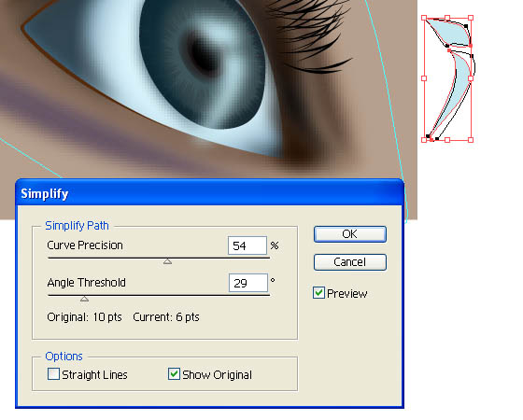This screenshot has height=420, width=523.
Task: Click the Curve Precision slider handle
Action: click(x=167, y=261)
